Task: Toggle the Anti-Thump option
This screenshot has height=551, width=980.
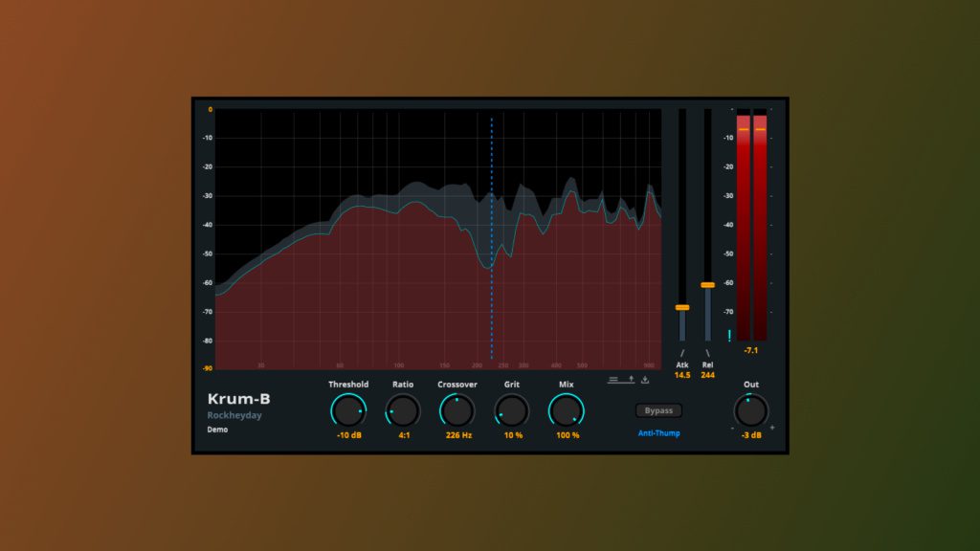Action: click(x=658, y=433)
